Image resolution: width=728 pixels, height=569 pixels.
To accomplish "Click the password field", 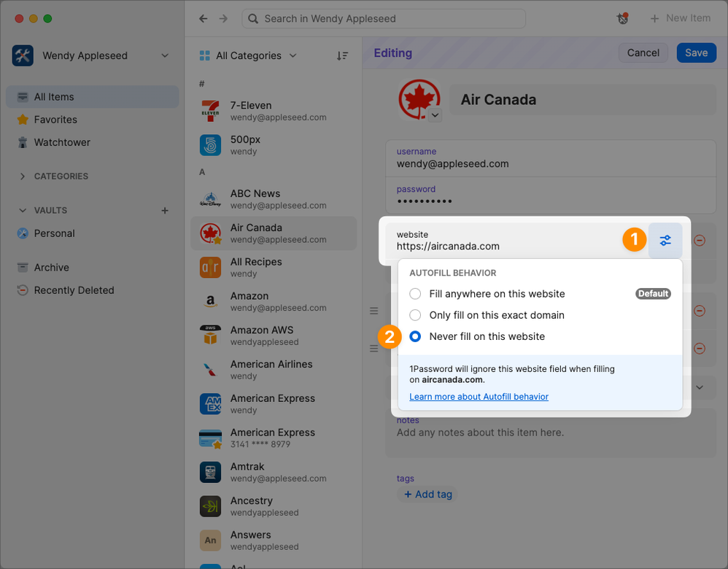I will click(551, 196).
